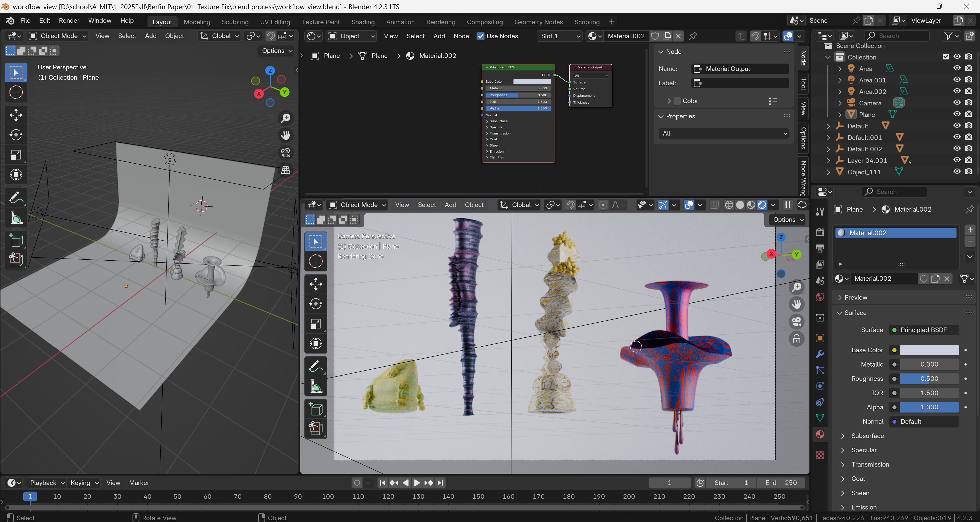Switch to the Shading workspace tab
This screenshot has width=980, height=522.
coord(363,22)
